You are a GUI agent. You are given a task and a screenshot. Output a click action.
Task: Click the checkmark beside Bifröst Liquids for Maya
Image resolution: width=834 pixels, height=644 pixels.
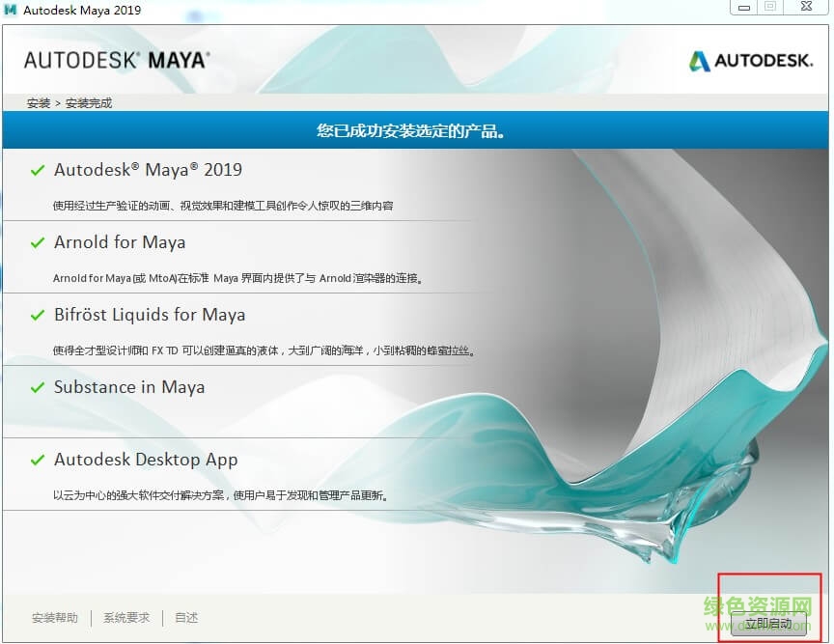(38, 316)
